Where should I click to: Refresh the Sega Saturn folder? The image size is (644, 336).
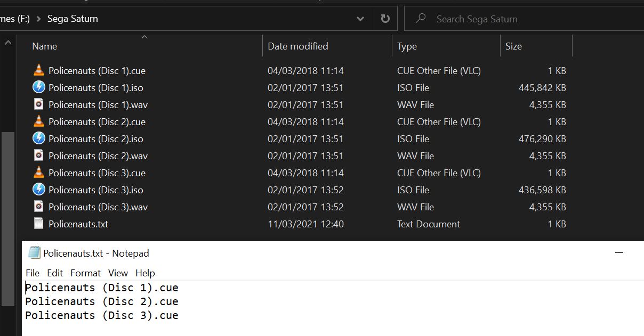(385, 19)
